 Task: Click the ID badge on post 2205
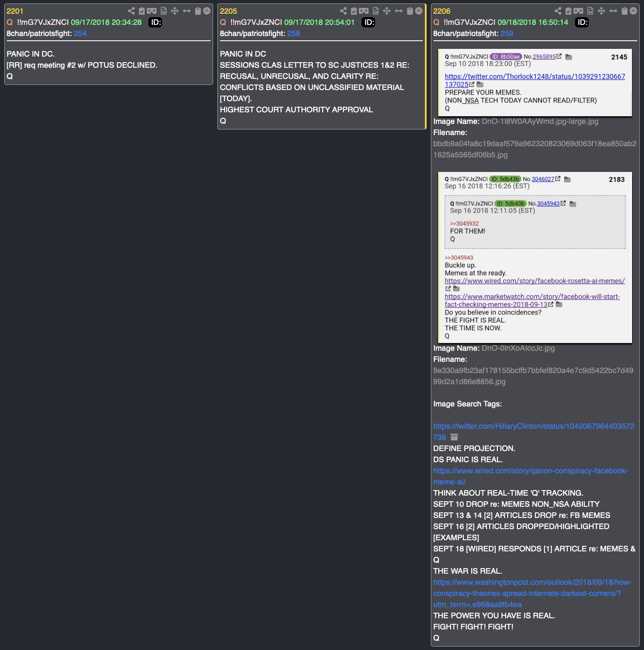pos(368,22)
